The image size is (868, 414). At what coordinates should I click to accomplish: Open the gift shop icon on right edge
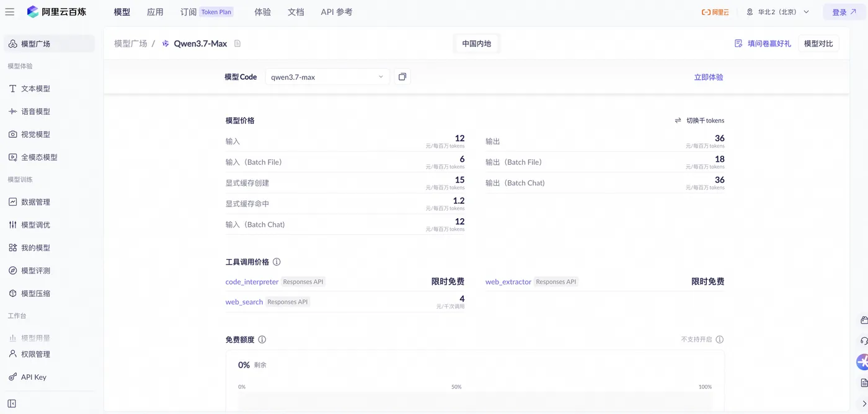[x=864, y=320]
